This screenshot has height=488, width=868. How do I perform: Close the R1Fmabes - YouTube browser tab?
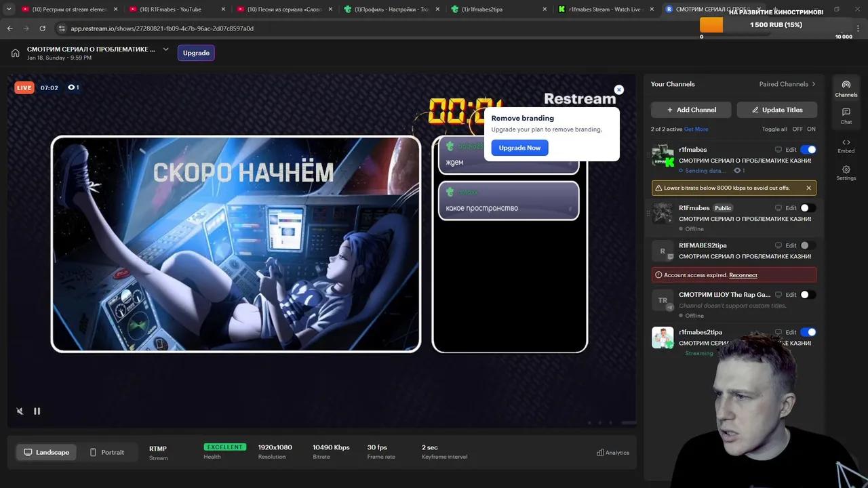[222, 9]
